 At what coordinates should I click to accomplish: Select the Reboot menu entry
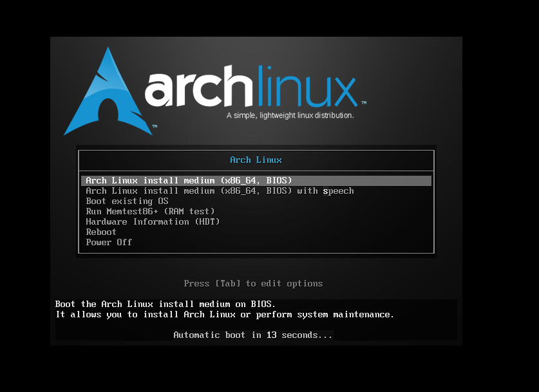pos(101,232)
